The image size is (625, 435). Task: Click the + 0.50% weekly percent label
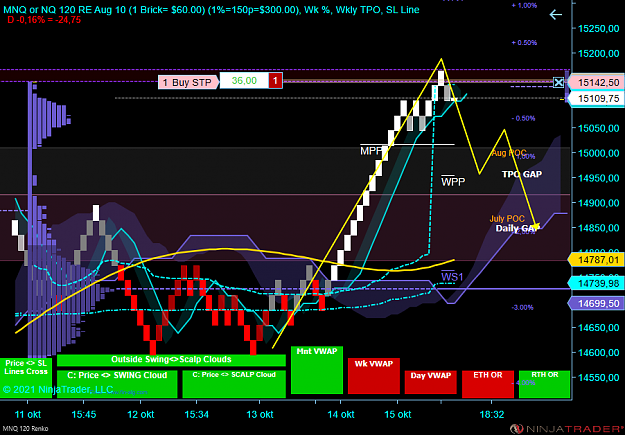coord(524,43)
